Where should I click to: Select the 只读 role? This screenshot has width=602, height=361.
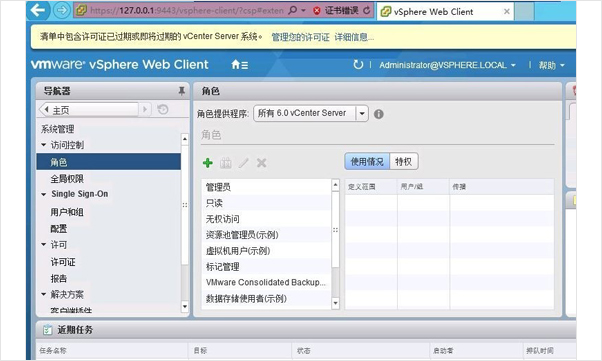point(266,203)
